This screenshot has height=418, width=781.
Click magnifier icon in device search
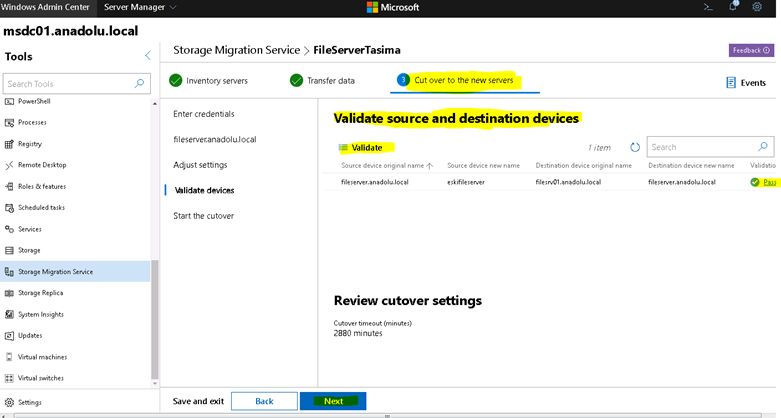tap(763, 146)
